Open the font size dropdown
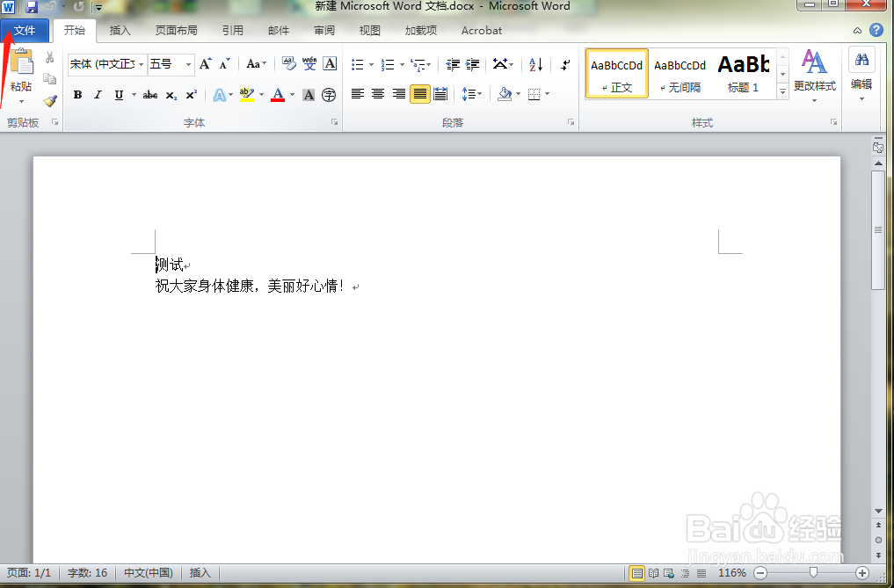 tap(186, 63)
